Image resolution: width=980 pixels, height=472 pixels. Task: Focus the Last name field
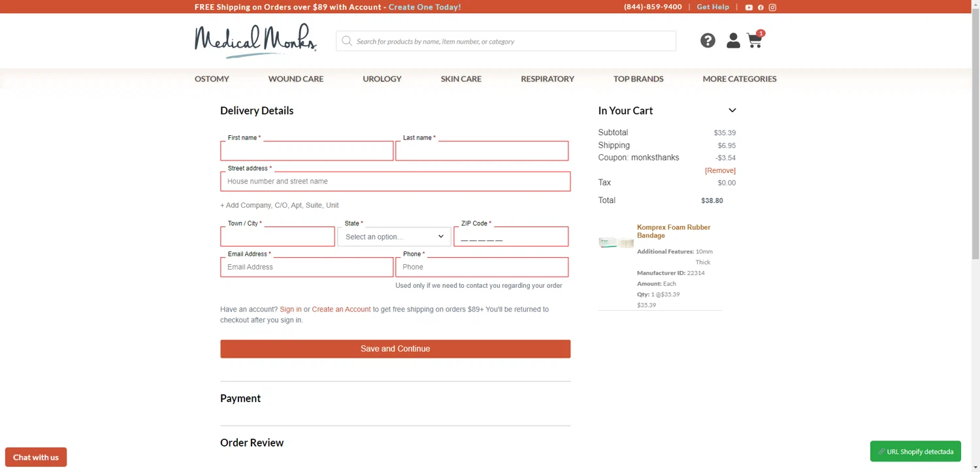pyautogui.click(x=482, y=151)
